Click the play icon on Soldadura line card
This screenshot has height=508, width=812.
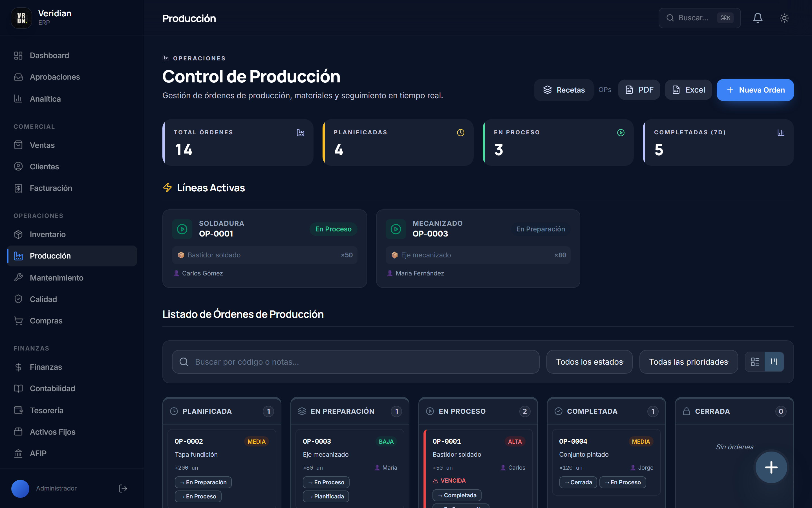coord(182,229)
